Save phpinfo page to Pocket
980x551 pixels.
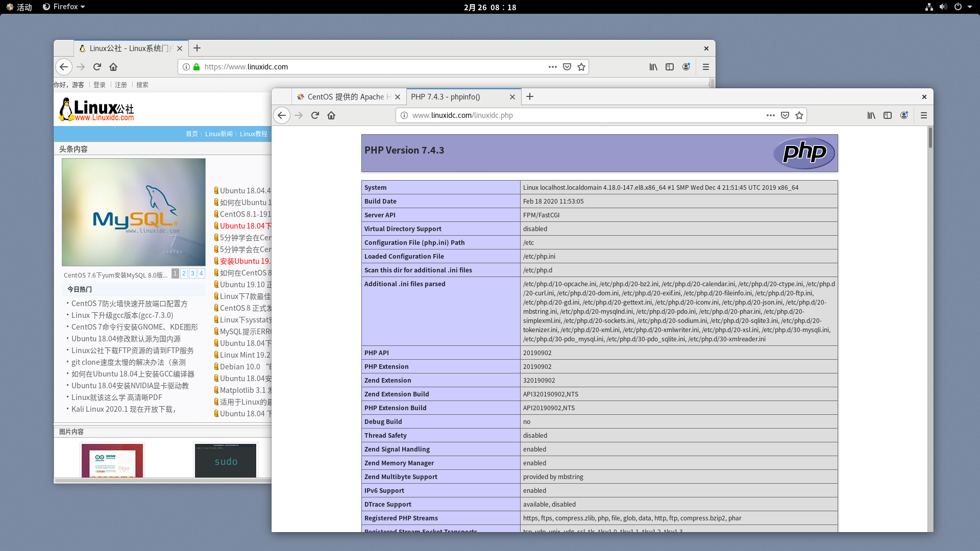click(785, 115)
